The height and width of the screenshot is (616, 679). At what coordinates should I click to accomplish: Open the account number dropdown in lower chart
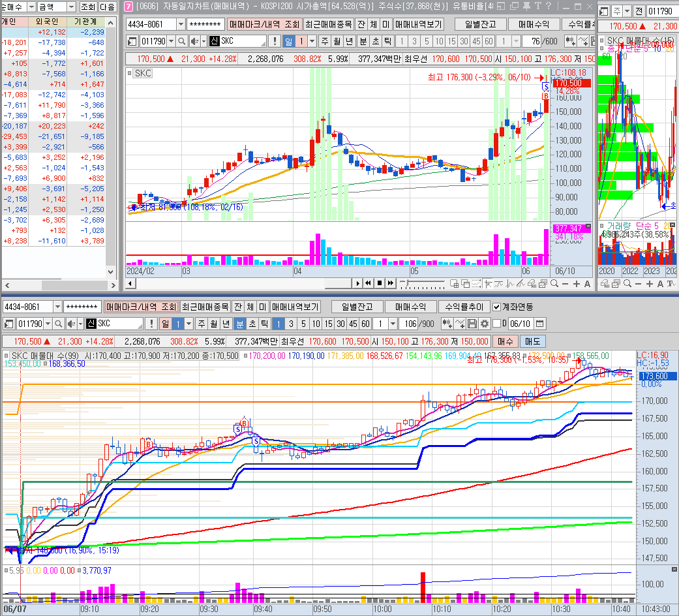point(57,307)
